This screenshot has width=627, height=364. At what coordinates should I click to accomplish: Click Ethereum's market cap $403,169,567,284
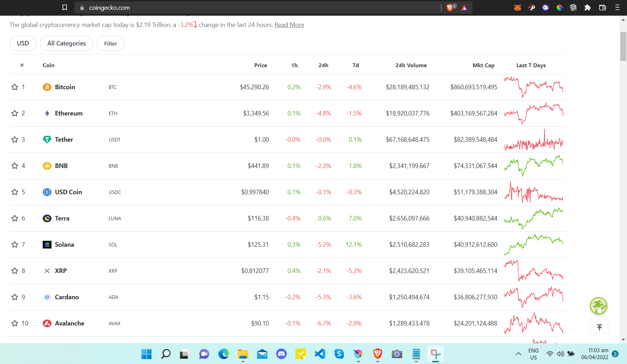[474, 113]
